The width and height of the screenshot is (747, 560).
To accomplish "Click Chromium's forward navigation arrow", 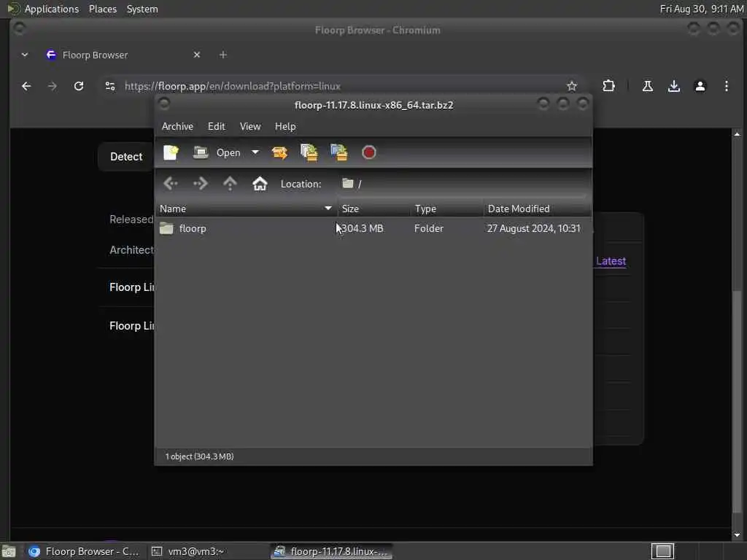I will (53, 86).
